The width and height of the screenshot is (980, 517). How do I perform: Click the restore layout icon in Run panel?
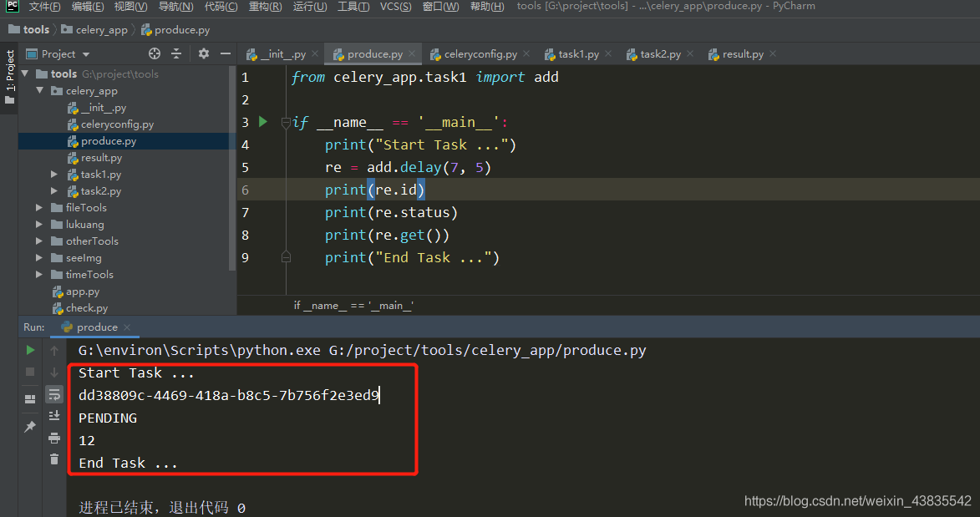point(30,399)
